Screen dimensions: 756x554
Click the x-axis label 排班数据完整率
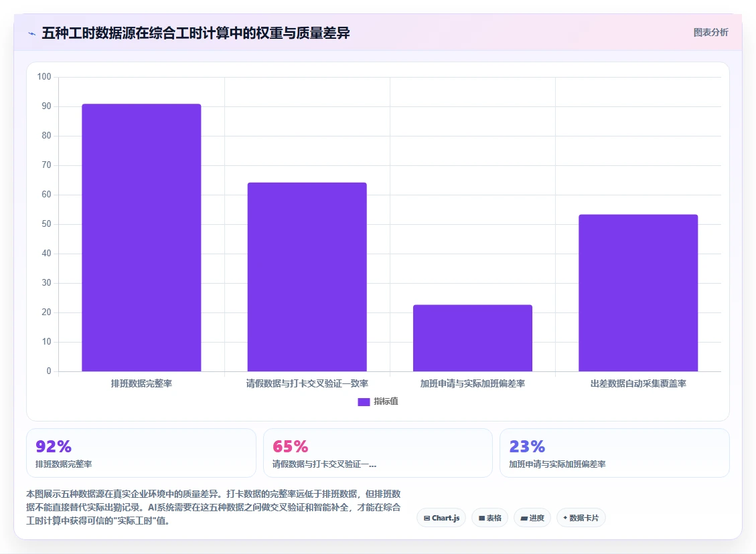click(x=141, y=383)
